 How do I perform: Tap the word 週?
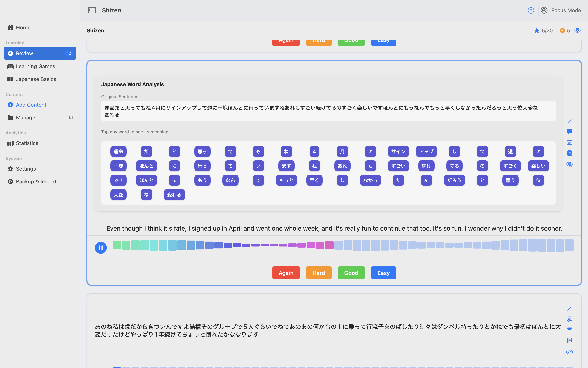click(x=510, y=151)
